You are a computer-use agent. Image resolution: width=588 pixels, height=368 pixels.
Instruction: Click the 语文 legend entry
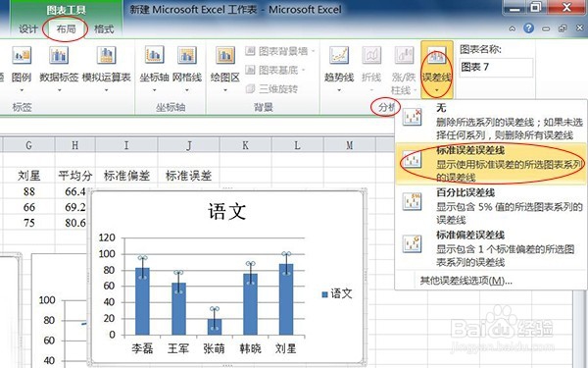[337, 293]
